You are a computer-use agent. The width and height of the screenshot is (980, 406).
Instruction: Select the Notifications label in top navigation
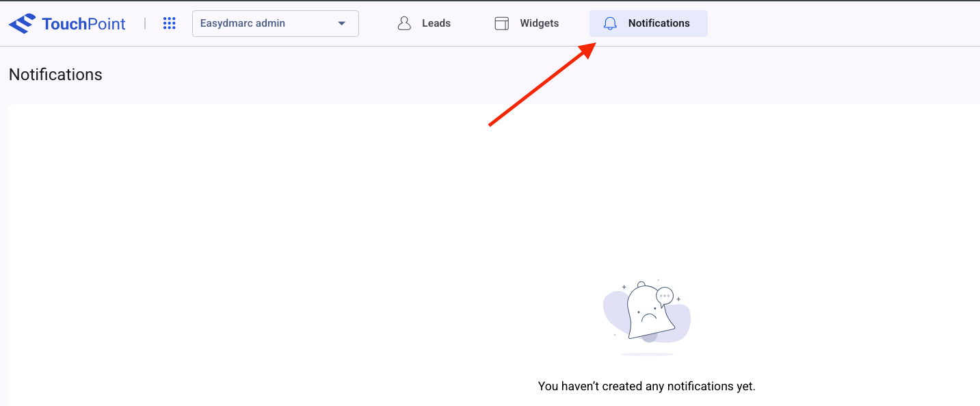click(659, 23)
